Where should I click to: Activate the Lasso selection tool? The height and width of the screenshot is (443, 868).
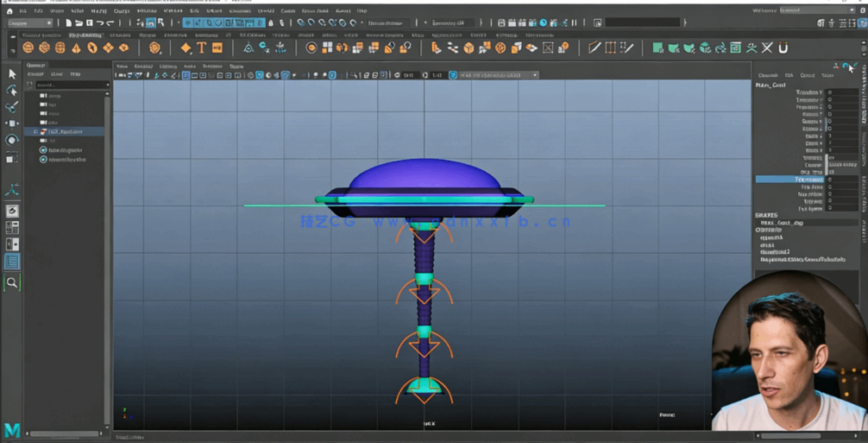12,91
